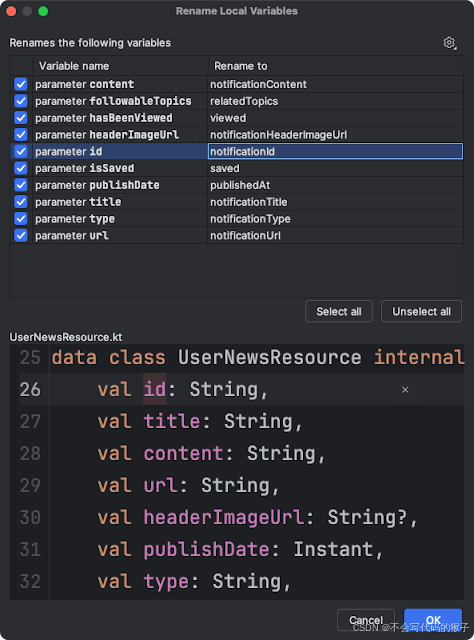Screen dimensions: 474x640
Task: Open the gear settings icon
Action: pyautogui.click(x=450, y=42)
